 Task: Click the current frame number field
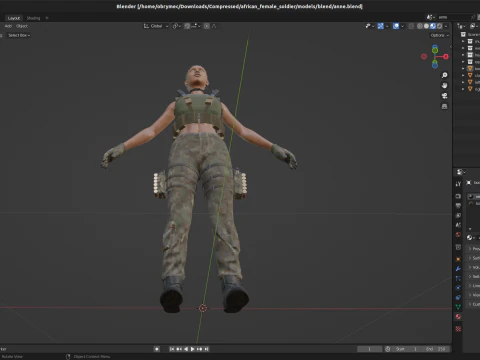click(369, 349)
